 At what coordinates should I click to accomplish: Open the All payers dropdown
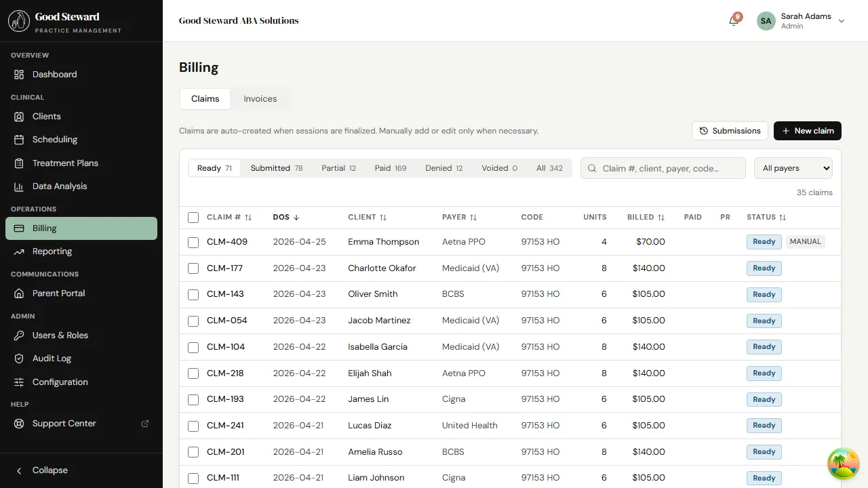tap(793, 167)
